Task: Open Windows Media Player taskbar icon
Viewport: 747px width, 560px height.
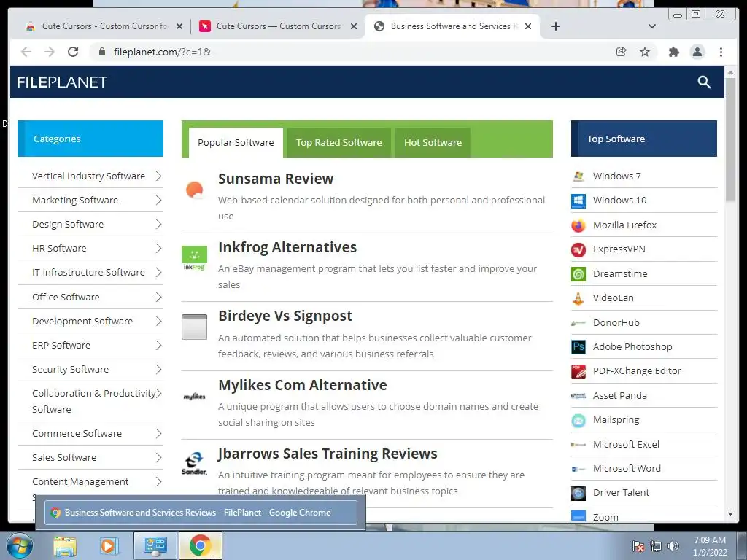Action: 108,546
